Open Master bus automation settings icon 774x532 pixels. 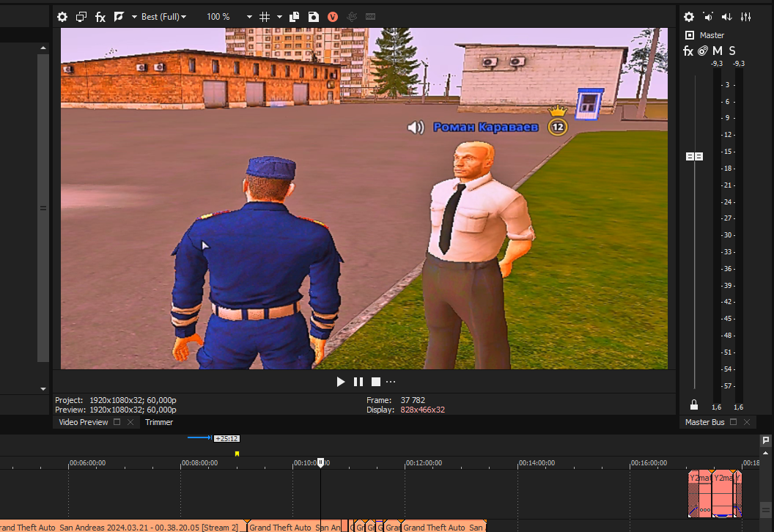click(x=703, y=51)
